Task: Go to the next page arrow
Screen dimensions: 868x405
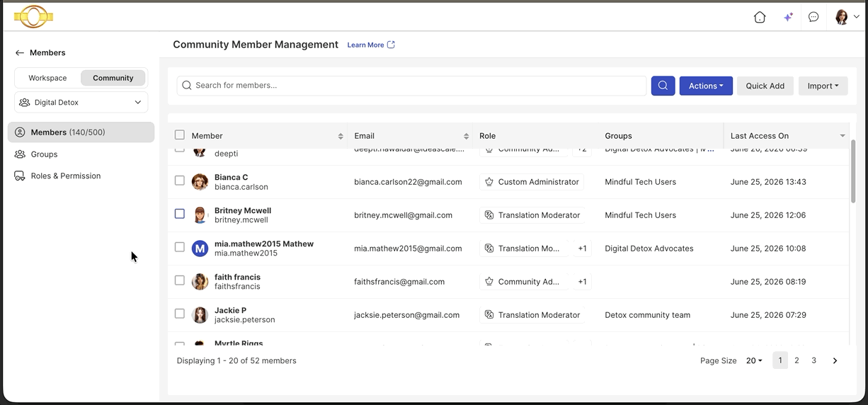Action: pyautogui.click(x=835, y=360)
